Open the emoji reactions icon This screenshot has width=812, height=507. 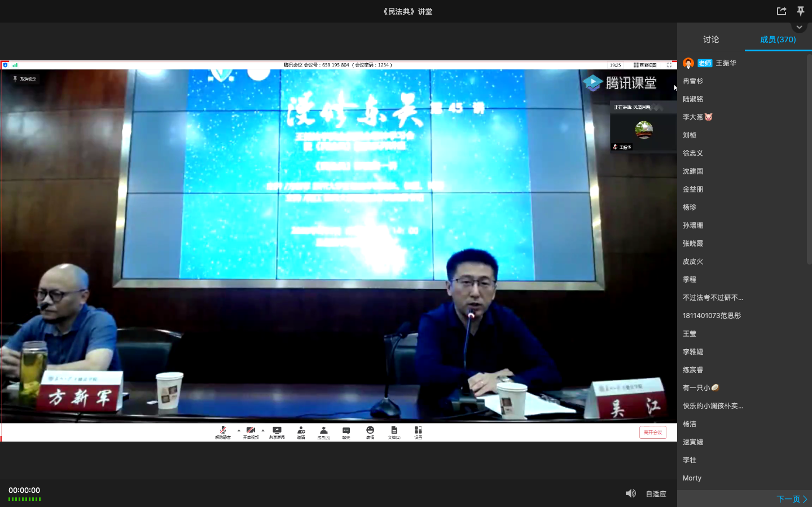point(370,431)
